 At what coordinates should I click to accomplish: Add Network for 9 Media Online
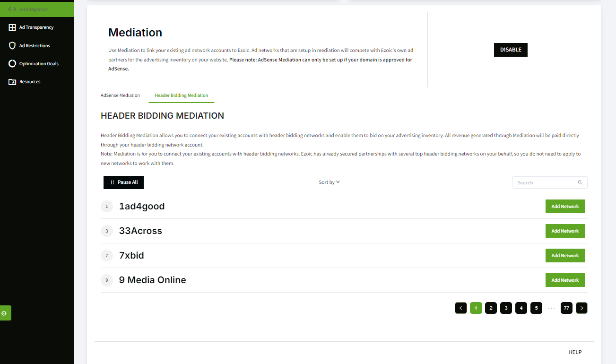pyautogui.click(x=565, y=280)
